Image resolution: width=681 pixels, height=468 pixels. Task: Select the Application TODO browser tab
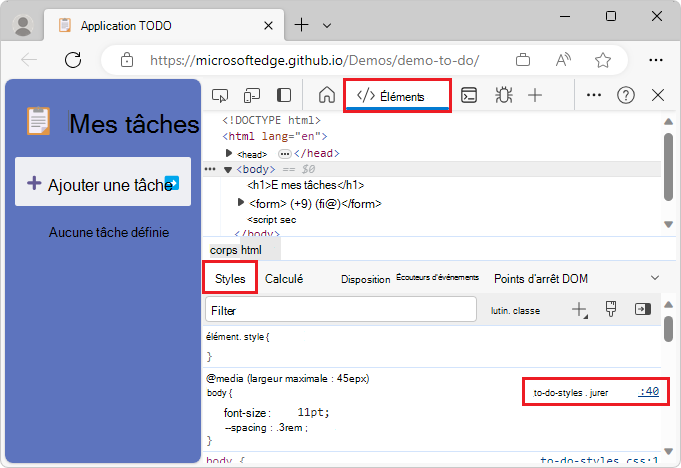click(x=164, y=26)
